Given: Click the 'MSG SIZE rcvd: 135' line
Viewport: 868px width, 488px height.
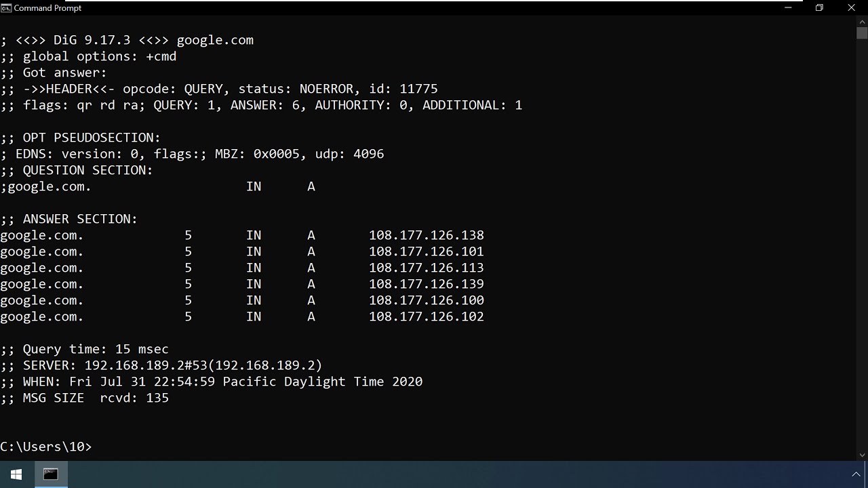Looking at the screenshot, I should [85, 398].
